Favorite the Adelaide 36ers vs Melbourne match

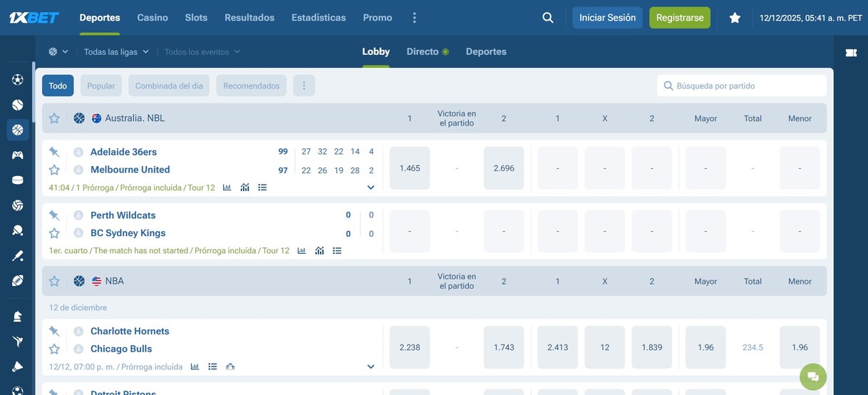[x=54, y=170]
